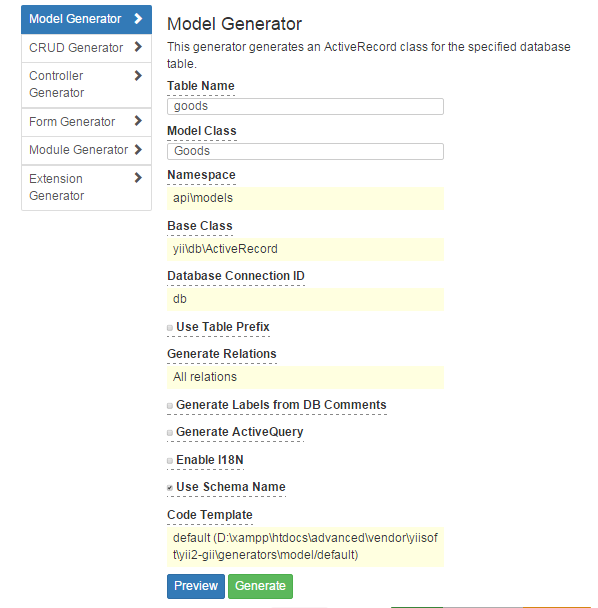Click the chevron arrow for Controller Generator
Viewport: 598px width, 608px height.
[x=138, y=76]
